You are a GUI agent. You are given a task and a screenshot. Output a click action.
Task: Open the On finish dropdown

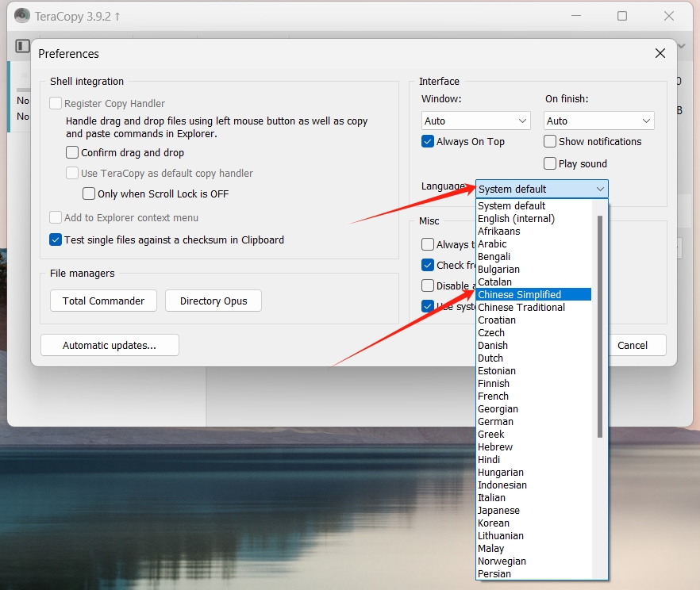point(598,121)
